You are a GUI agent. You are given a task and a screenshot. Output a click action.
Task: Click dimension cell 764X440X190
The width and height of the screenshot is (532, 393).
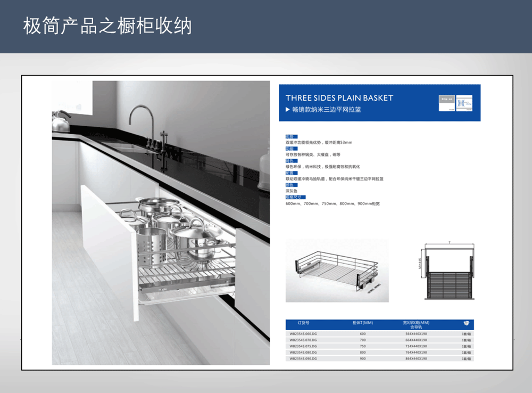click(x=417, y=353)
